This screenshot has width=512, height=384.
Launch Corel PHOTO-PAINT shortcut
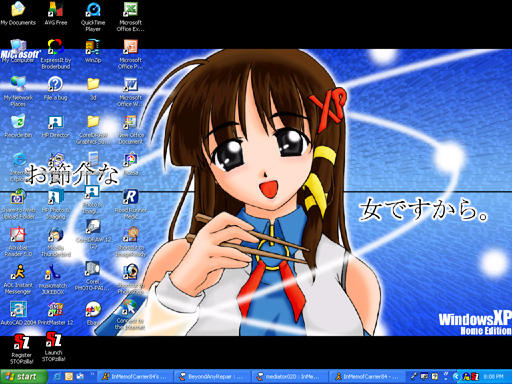[92, 269]
